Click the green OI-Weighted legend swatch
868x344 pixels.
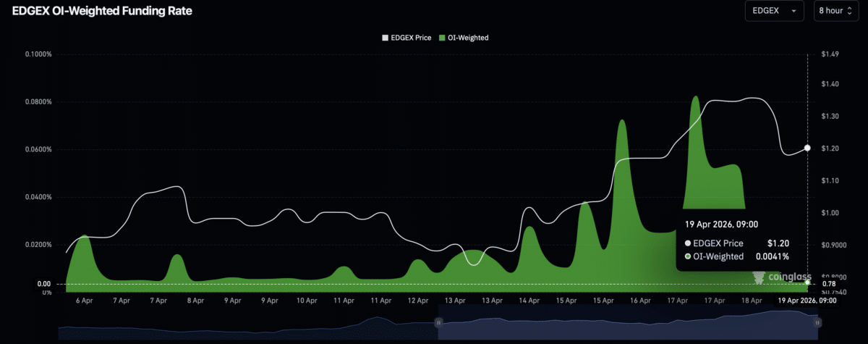[x=441, y=38]
